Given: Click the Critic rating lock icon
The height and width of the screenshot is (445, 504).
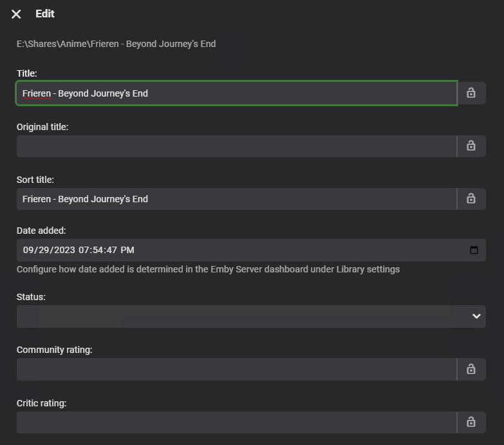Looking at the screenshot, I should [x=471, y=422].
